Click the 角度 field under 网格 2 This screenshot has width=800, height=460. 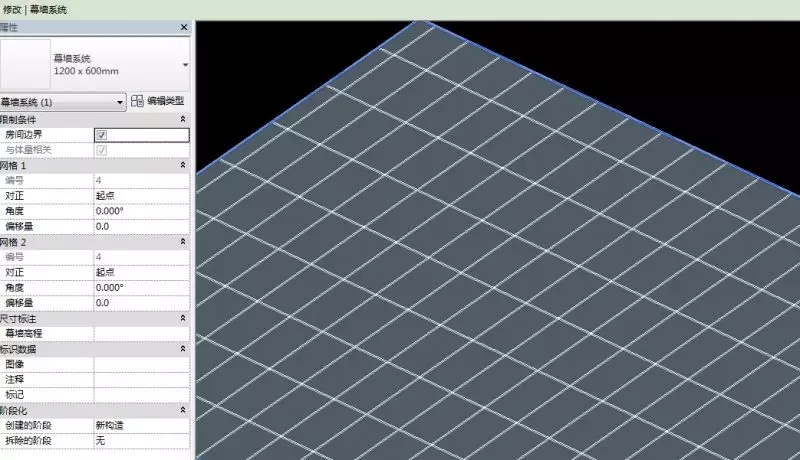click(x=142, y=288)
